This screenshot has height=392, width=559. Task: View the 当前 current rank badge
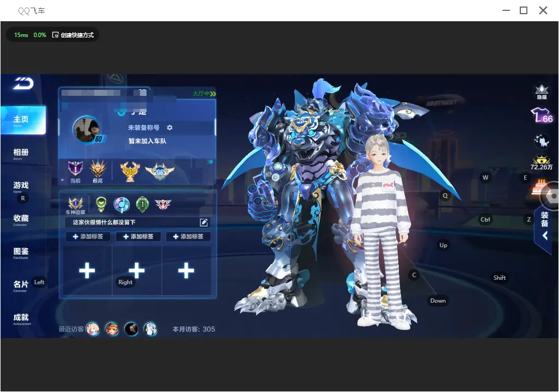point(75,171)
